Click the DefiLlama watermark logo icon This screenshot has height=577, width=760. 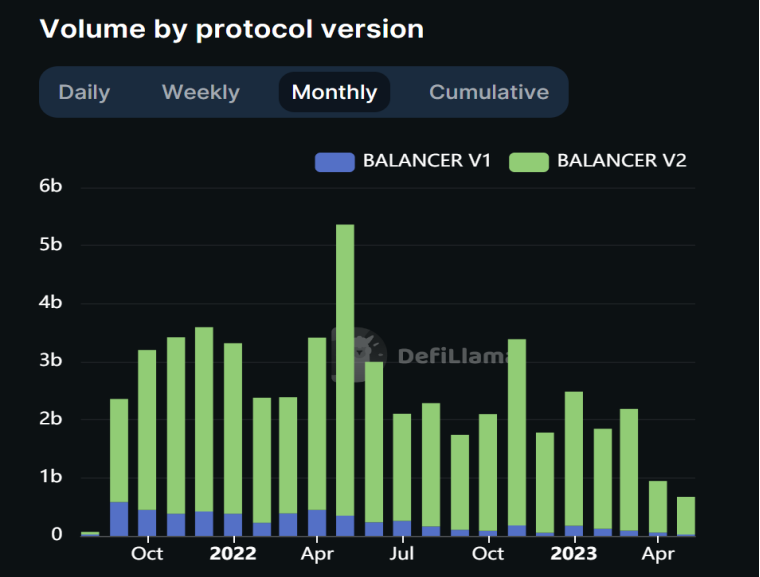(x=368, y=350)
